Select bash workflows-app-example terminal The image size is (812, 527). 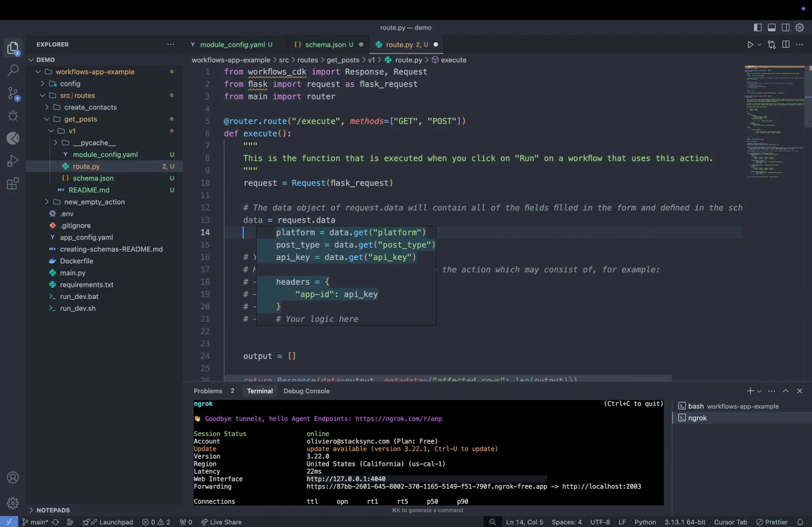[x=742, y=406]
